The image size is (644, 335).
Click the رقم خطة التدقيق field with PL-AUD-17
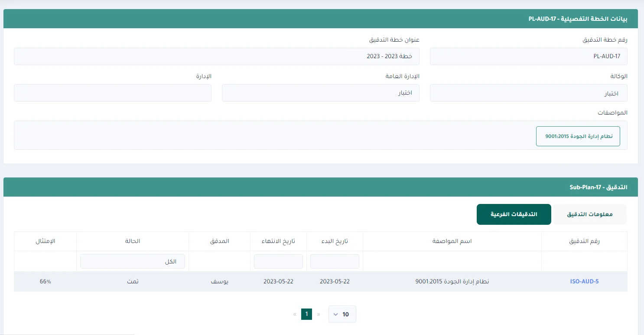tap(528, 56)
